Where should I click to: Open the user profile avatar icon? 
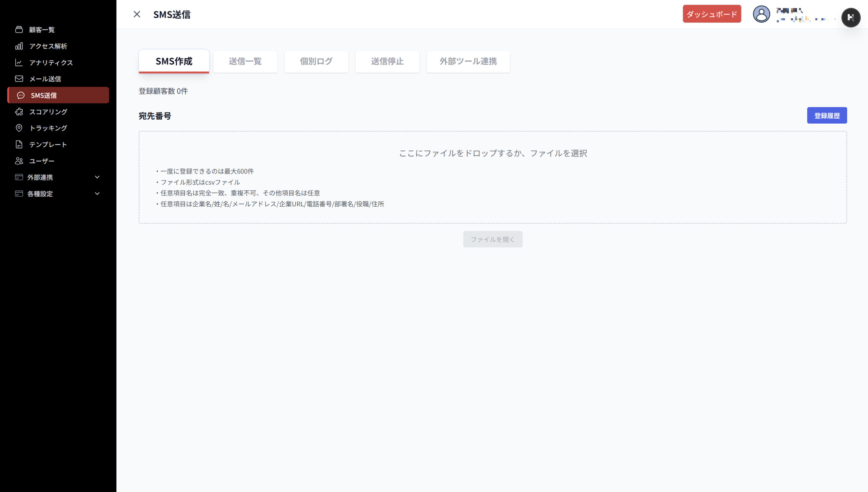tap(761, 14)
